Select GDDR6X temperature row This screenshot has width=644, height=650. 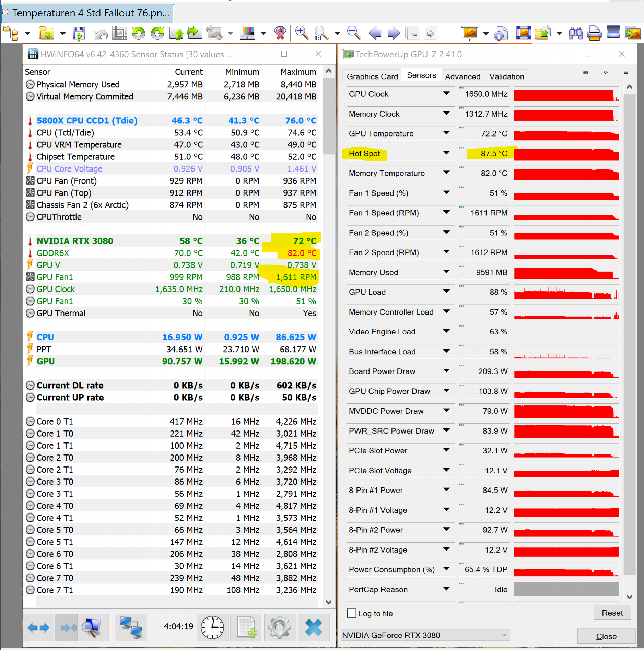(171, 253)
